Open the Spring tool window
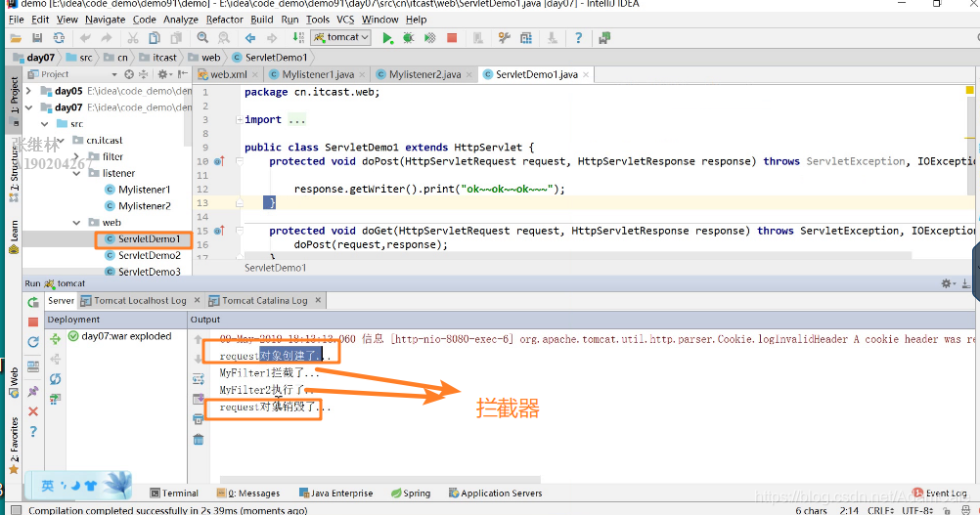980x515 pixels. pyautogui.click(x=411, y=494)
